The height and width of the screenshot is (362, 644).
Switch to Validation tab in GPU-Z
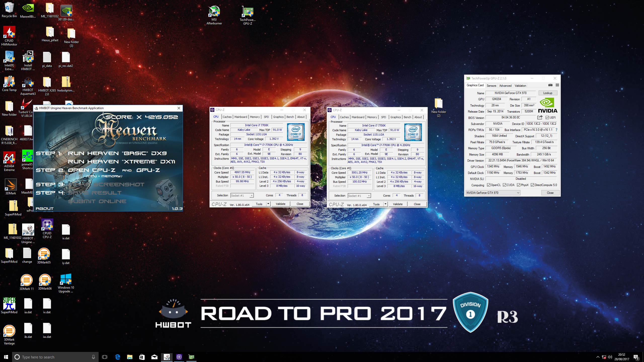click(520, 86)
